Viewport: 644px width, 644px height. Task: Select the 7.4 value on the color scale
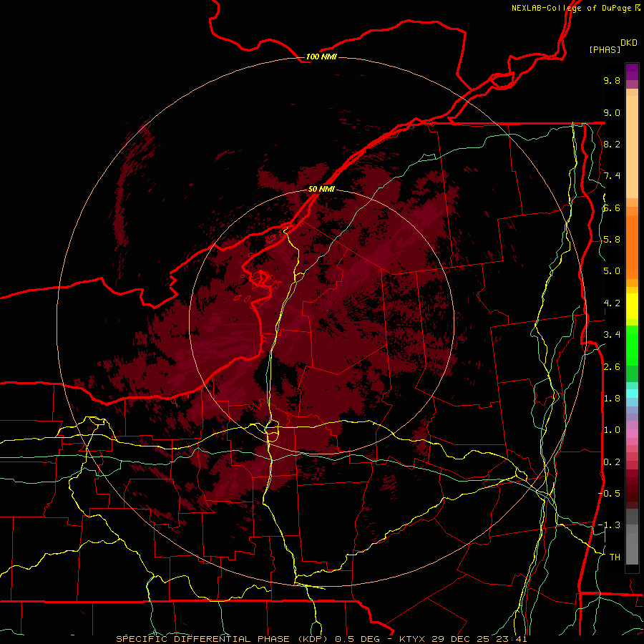pos(612,176)
